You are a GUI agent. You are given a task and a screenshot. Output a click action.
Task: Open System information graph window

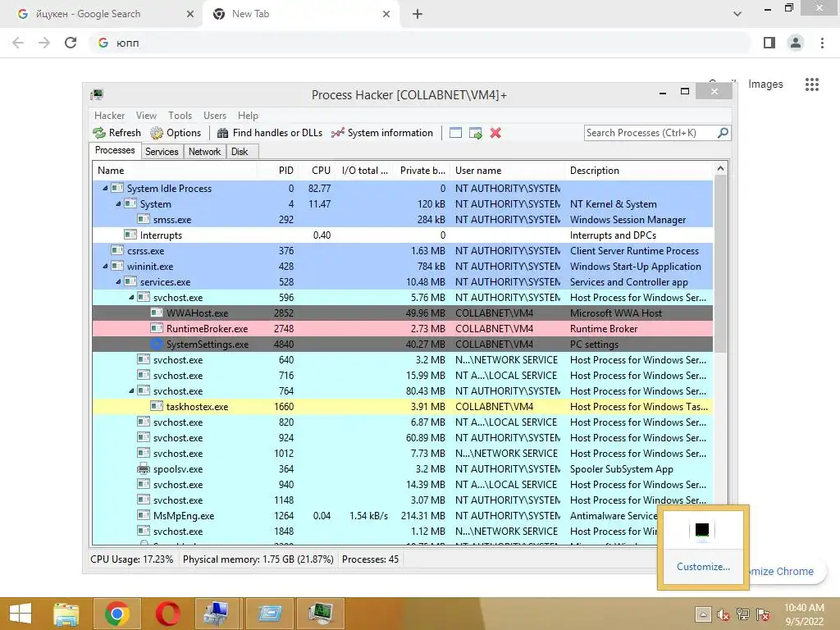pyautogui.click(x=382, y=133)
